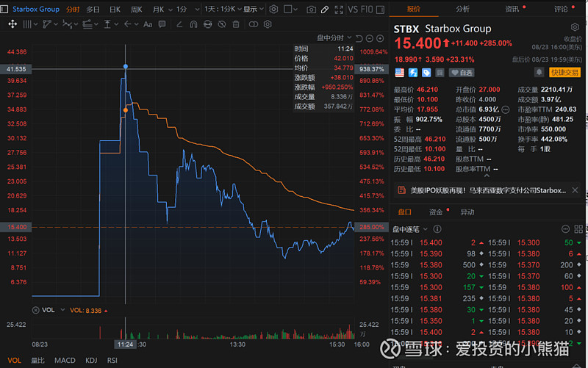
Task: Toggle the linked circles drawing option
Action: coord(254,24)
